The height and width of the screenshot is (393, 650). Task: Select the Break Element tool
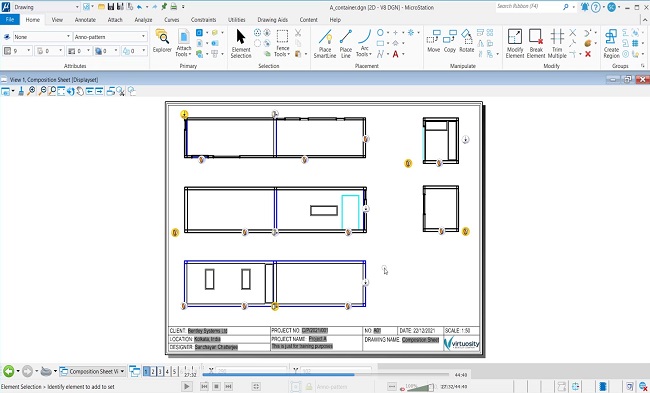point(536,43)
